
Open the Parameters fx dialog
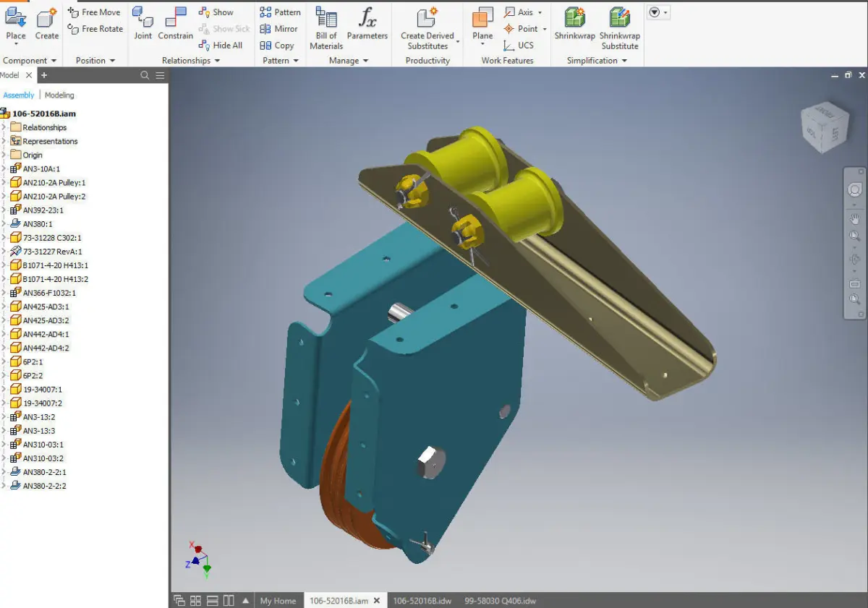(x=367, y=24)
